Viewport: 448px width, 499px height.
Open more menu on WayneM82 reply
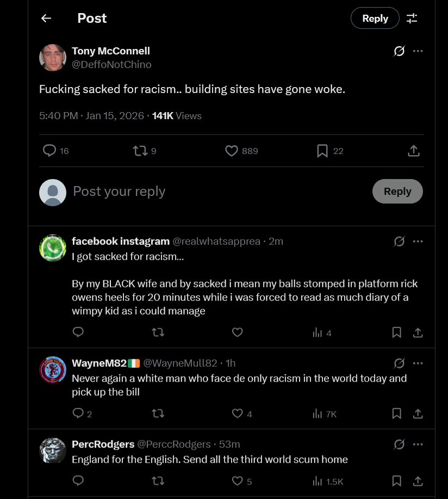(x=418, y=363)
